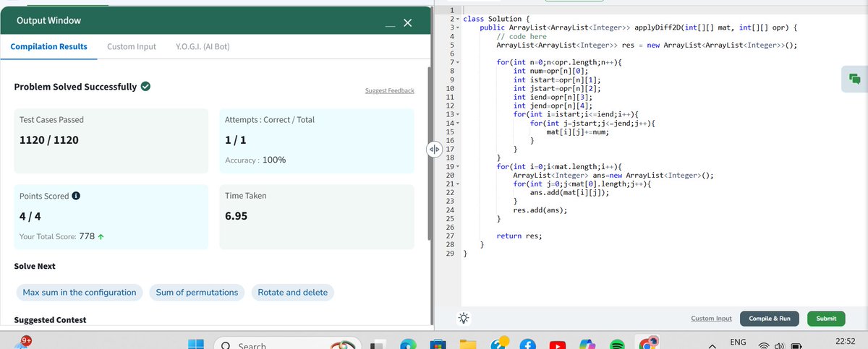The image size is (868, 349).
Task: Switch to the Custom Input tab
Action: (132, 46)
